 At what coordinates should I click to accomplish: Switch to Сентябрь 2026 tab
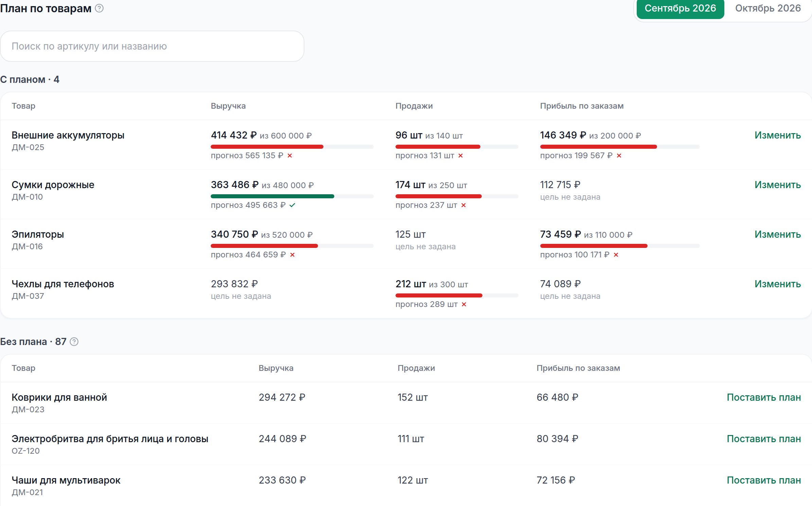point(680,8)
